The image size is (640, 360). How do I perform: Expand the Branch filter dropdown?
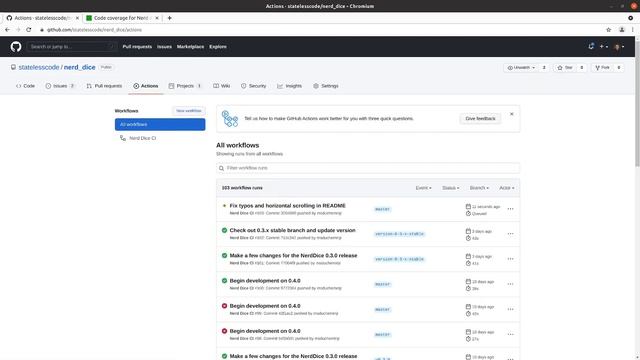tap(479, 188)
